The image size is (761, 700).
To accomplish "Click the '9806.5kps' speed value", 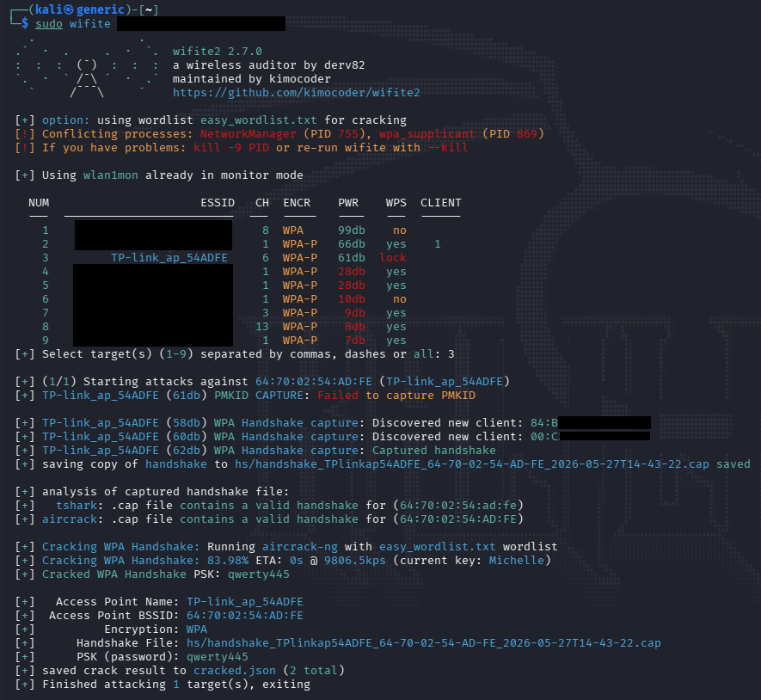I will click(355, 560).
